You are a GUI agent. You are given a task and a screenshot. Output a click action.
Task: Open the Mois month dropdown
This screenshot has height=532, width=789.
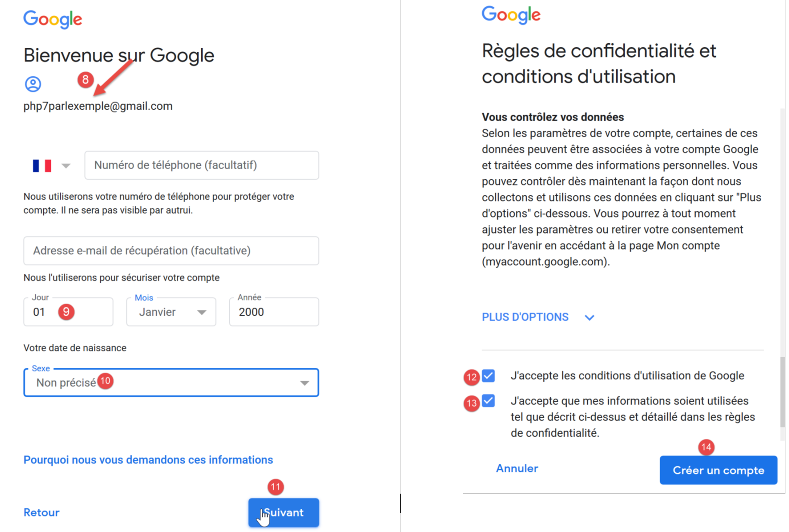tap(171, 312)
